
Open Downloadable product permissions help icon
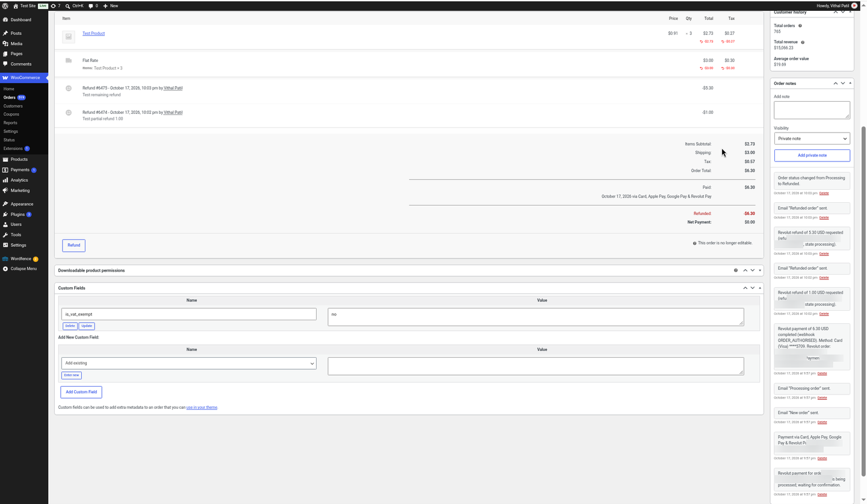(x=736, y=270)
